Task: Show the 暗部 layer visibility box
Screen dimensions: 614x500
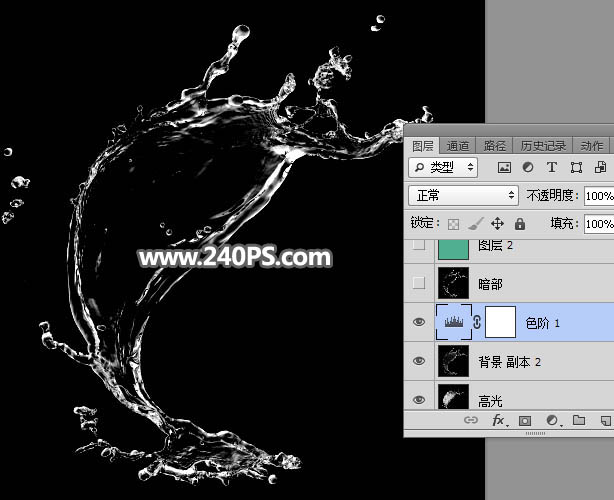Action: (419, 283)
